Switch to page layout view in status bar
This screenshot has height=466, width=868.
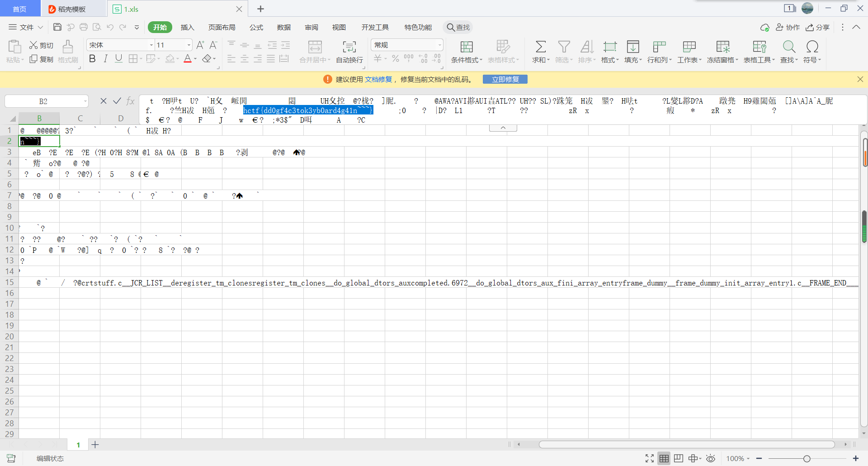(679, 459)
